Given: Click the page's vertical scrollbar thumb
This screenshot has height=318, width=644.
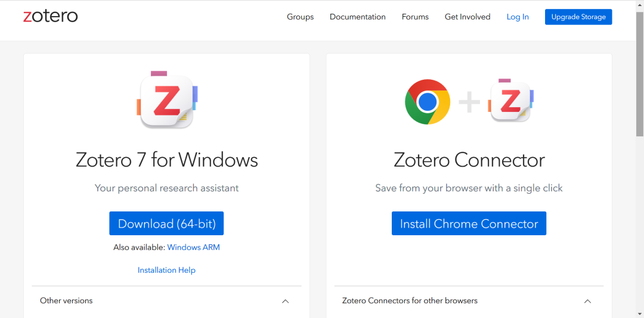Looking at the screenshot, I should (x=639, y=71).
